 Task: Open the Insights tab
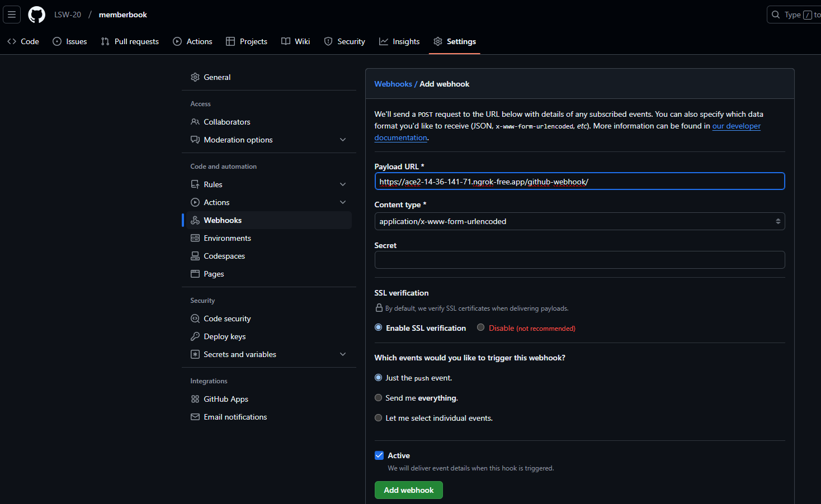[x=399, y=41]
